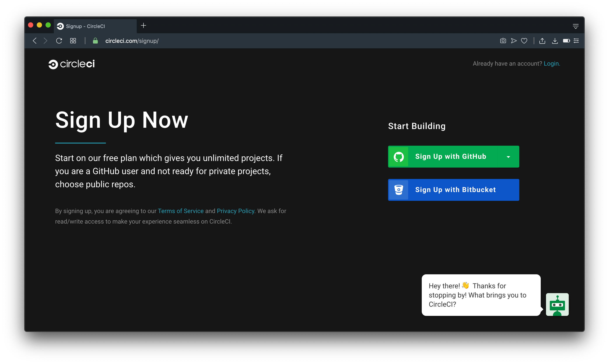
Task: Click the snapshot camera icon in toolbar
Action: (503, 41)
